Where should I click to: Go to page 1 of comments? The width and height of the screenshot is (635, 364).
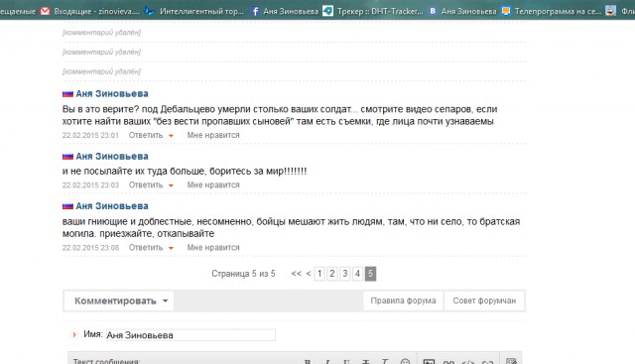[319, 274]
